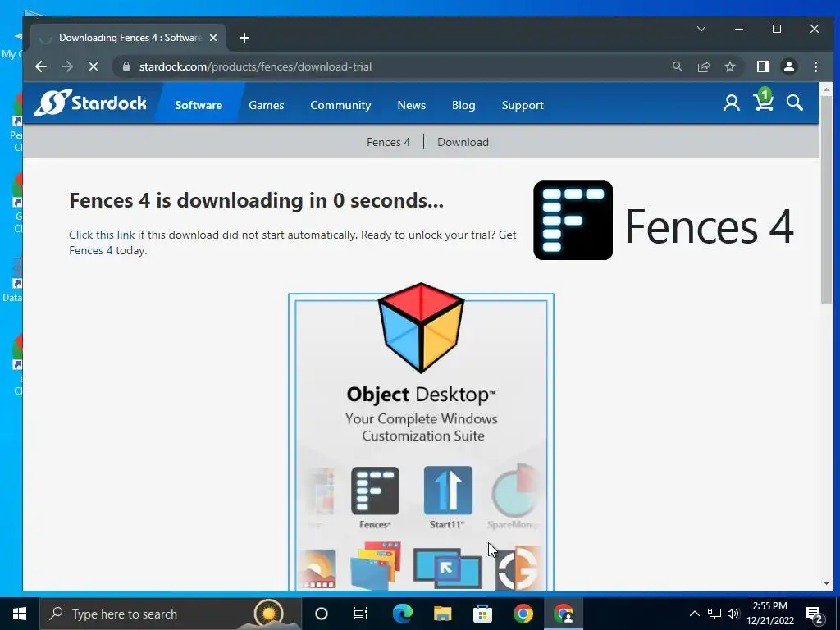
Task: Click the 'Fences 4 is downloading' heading
Action: pos(256,200)
